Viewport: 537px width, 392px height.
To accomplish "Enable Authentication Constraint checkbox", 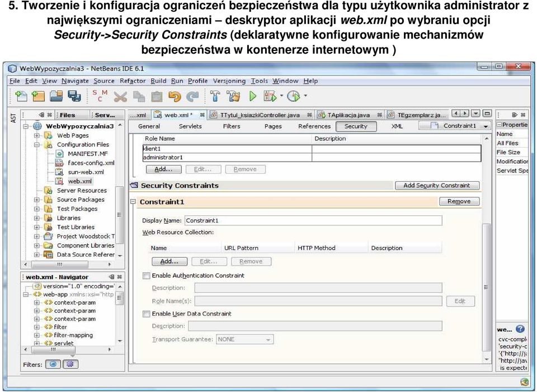I will click(146, 276).
